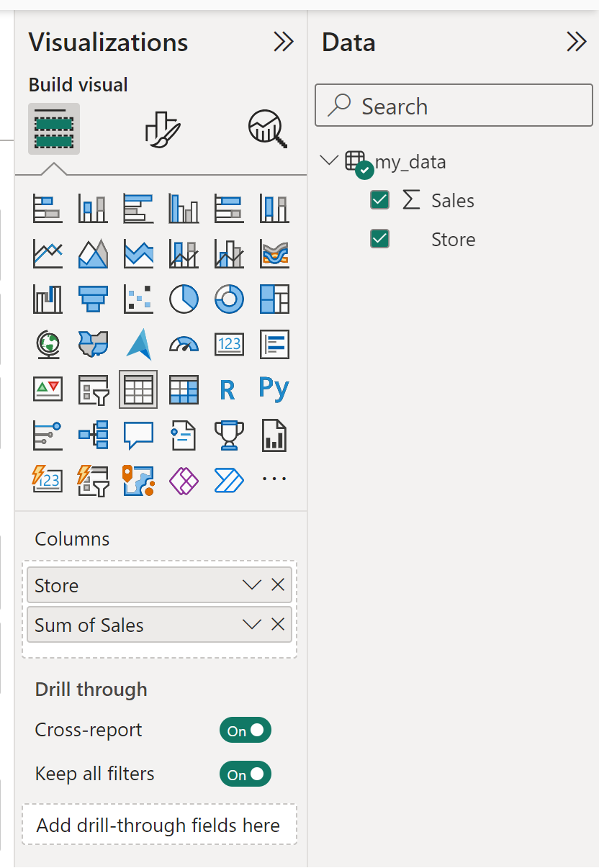Select the Line and stacked column chart
The width and height of the screenshot is (599, 868).
coord(184,253)
